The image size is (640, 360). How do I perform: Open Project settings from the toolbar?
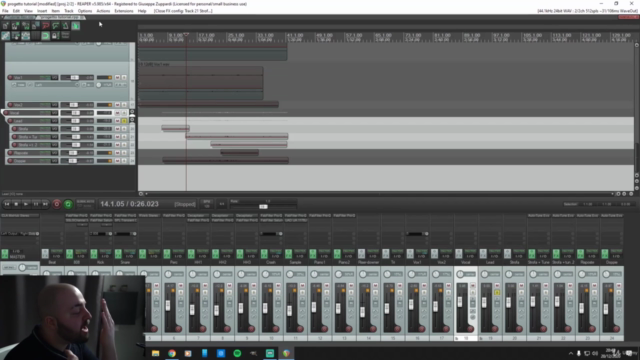tap(36, 26)
